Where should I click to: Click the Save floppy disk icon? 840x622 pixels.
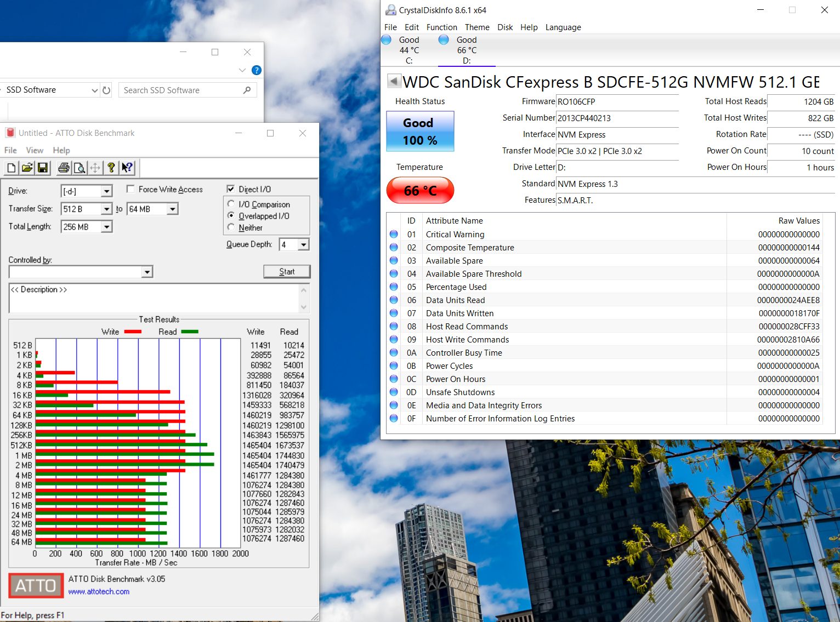[x=43, y=168]
